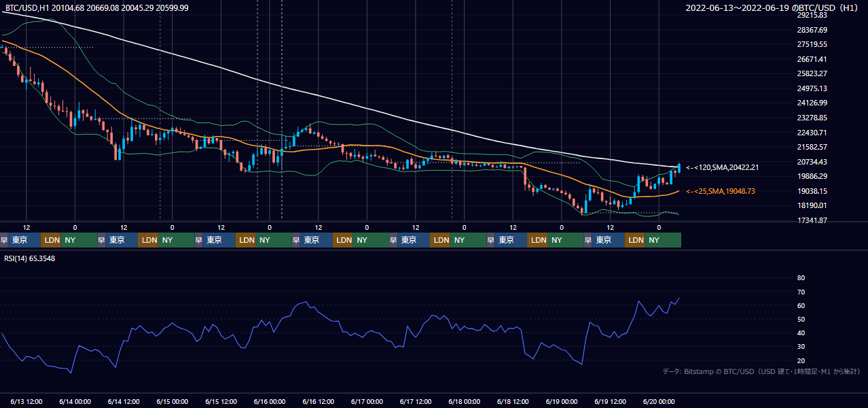Click the 6/18 12:00 date label
The image size is (868, 408).
click(513, 401)
